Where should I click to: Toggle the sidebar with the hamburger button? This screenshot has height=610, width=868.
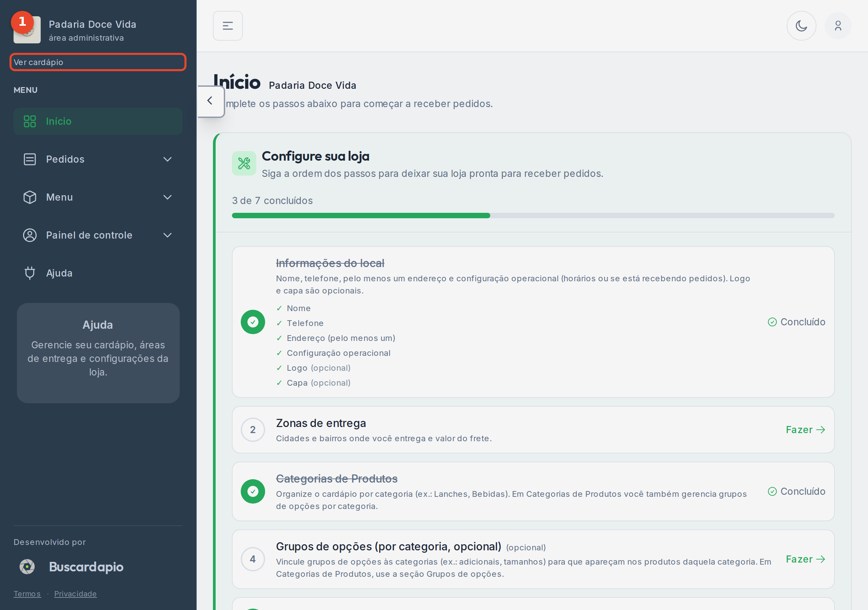(x=228, y=26)
